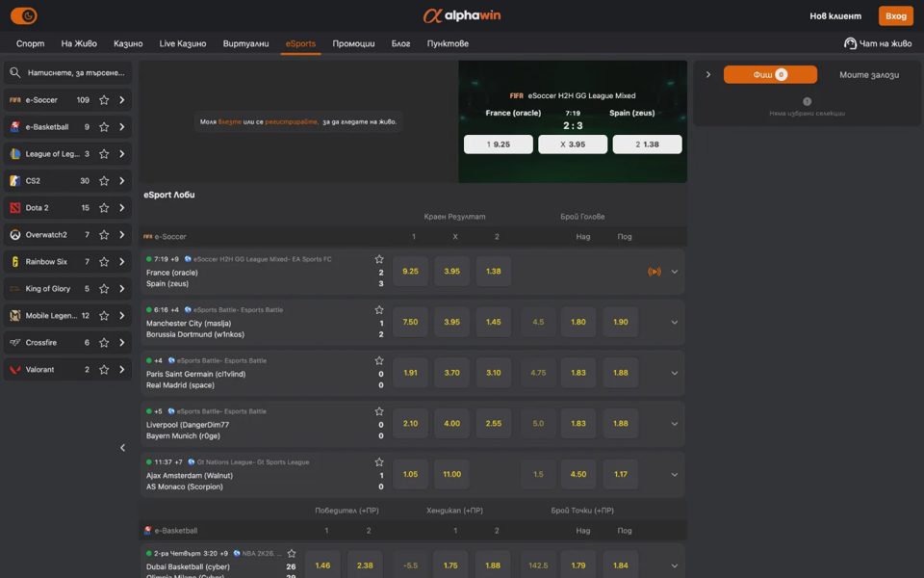Open the e-Soccer FIFA icon in sidebar

[15, 100]
